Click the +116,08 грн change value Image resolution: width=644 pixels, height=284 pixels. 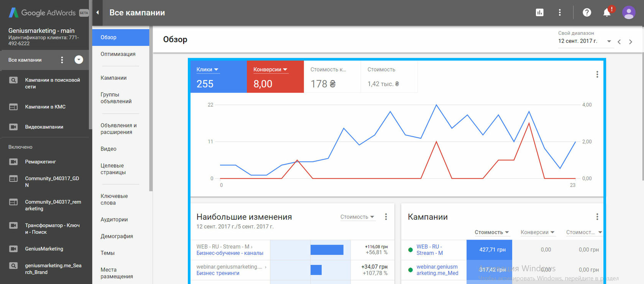coord(376,247)
